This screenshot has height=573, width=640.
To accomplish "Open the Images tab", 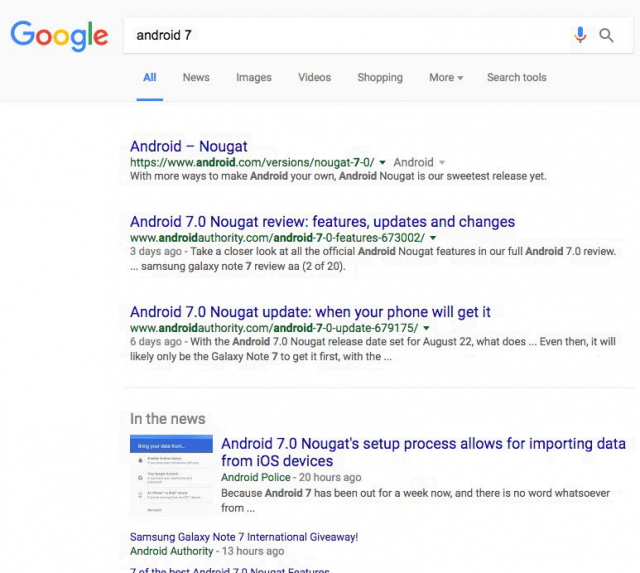I will (x=254, y=77).
